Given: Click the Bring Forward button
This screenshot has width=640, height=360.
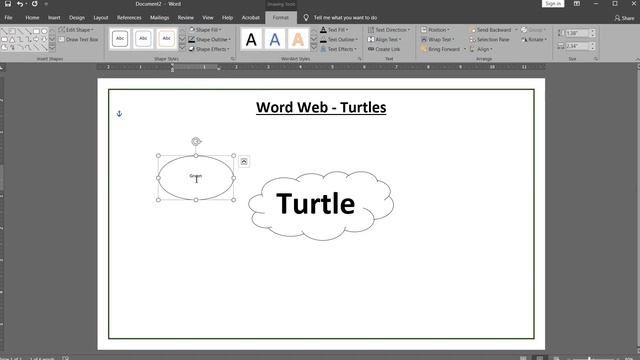Looking at the screenshot, I should coord(440,49).
